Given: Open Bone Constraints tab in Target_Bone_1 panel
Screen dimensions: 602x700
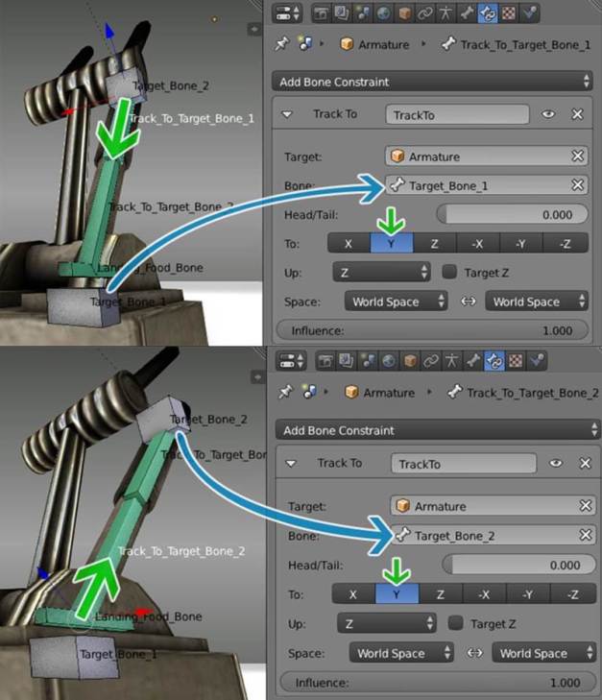Looking at the screenshot, I should [x=488, y=12].
